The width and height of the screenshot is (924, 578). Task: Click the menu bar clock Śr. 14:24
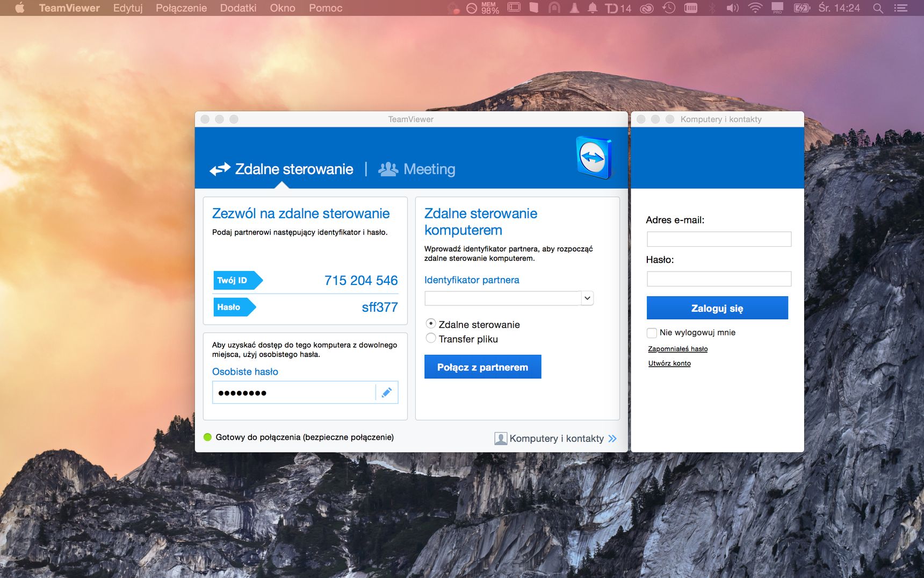click(x=839, y=8)
